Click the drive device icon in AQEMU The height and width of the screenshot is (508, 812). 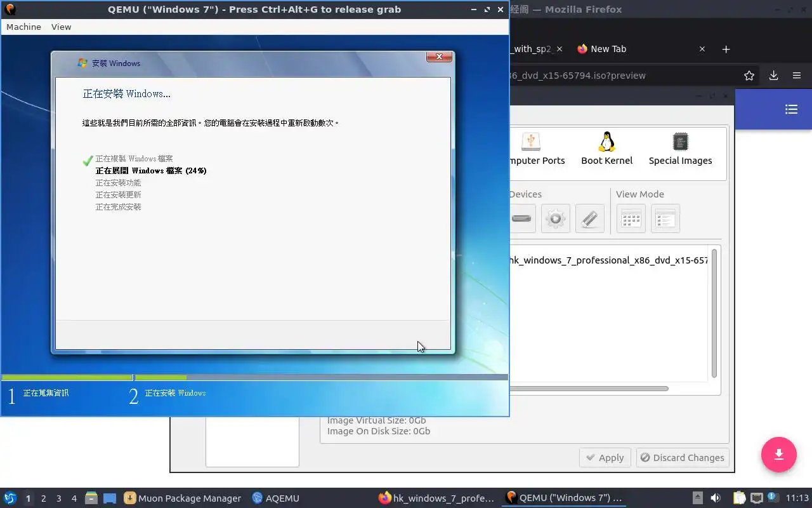pyautogui.click(x=521, y=218)
